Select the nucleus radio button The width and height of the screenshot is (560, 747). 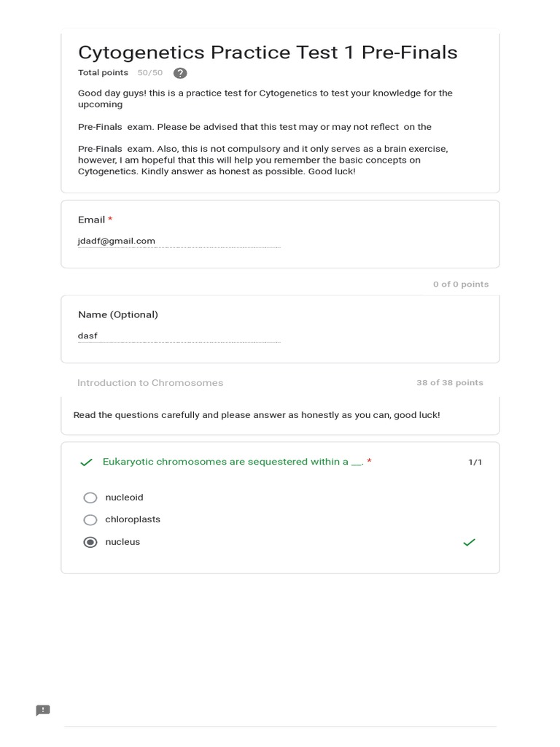(90, 542)
